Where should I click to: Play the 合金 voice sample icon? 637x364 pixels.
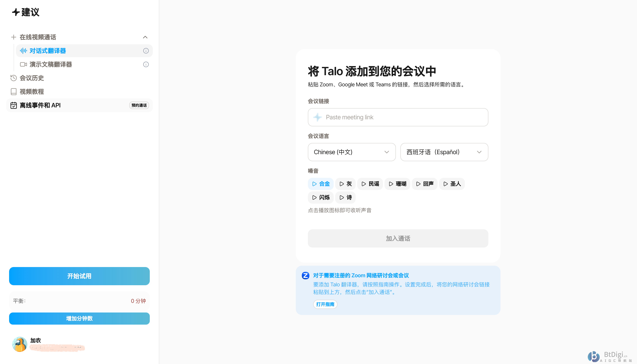315,184
